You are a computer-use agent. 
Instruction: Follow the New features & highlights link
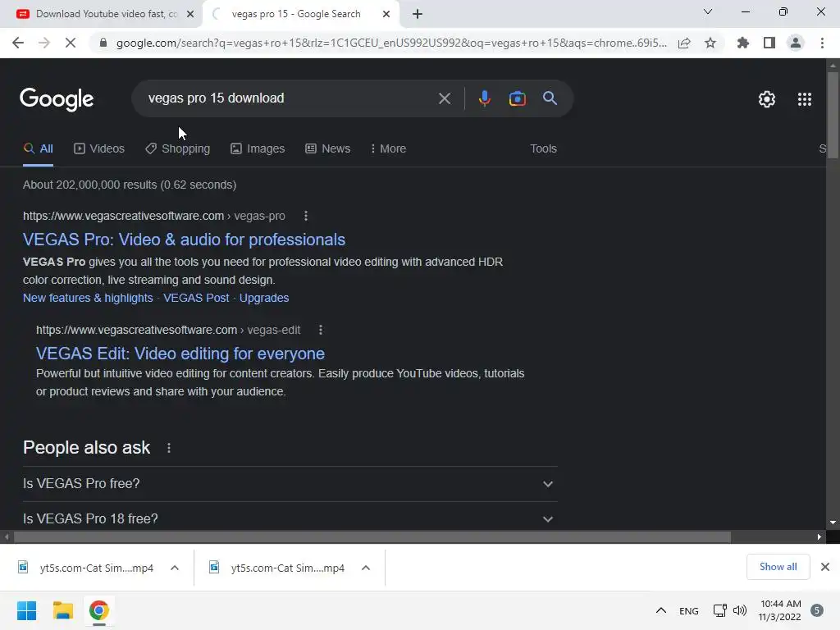coord(88,298)
